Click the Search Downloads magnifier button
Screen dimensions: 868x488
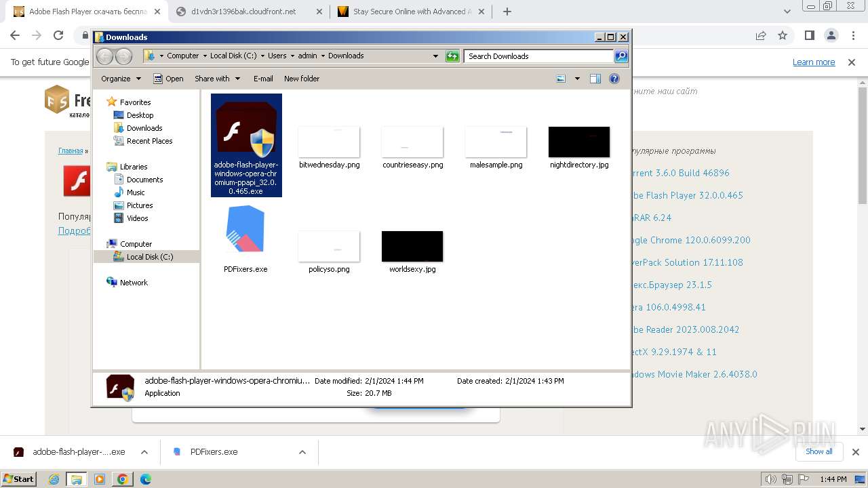[x=620, y=56]
